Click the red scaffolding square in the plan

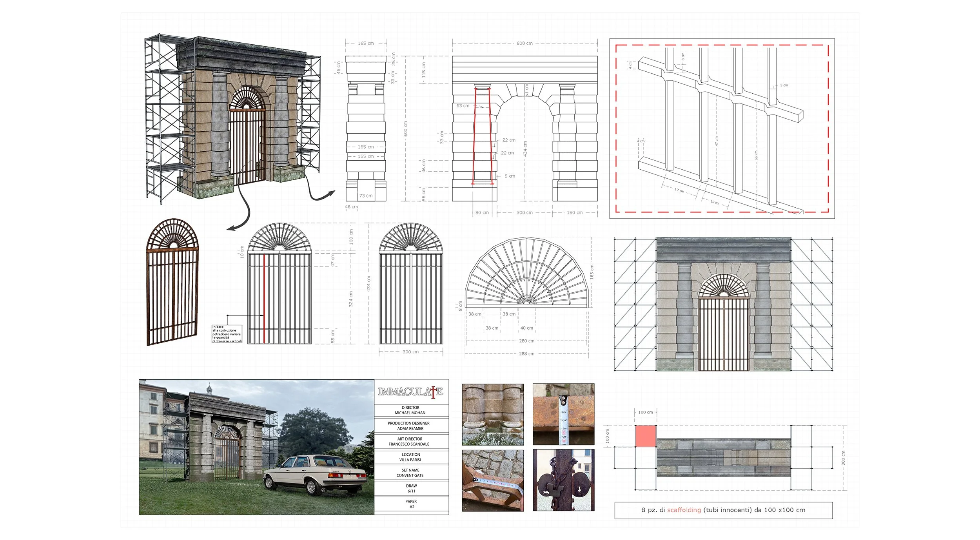(x=645, y=436)
